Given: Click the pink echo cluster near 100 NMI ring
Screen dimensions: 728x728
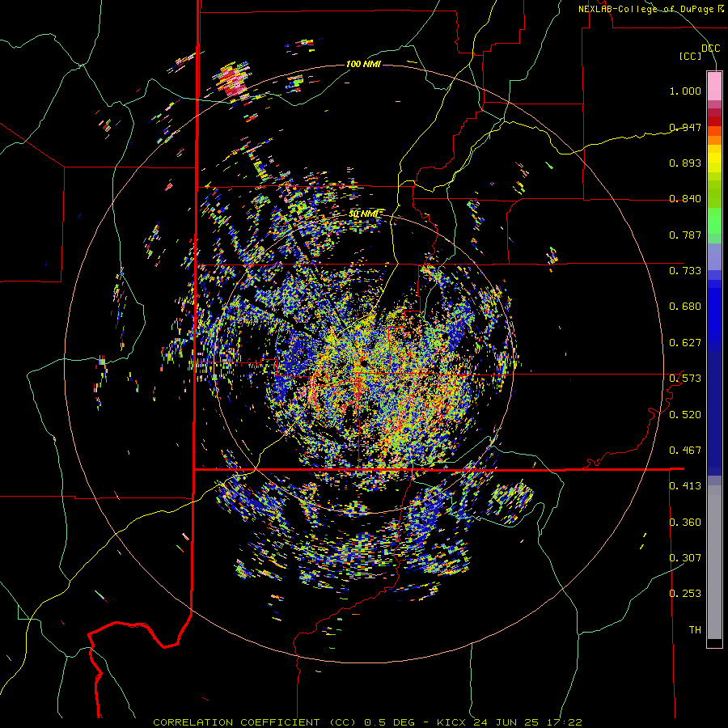Looking at the screenshot, I should (234, 81).
